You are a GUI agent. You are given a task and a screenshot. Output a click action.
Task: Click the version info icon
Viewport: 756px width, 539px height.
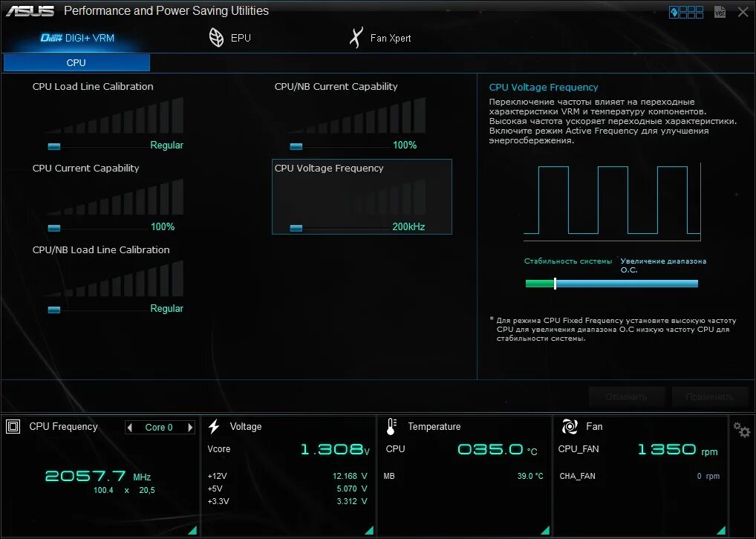(x=720, y=12)
